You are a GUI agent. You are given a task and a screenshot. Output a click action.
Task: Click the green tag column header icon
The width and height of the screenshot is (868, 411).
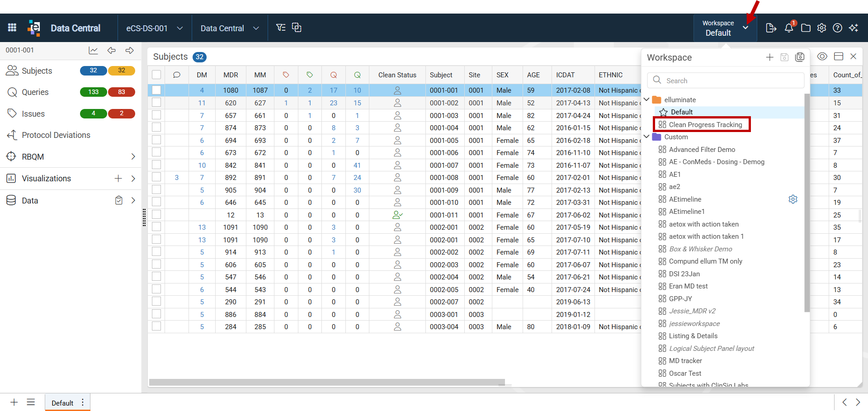click(310, 75)
